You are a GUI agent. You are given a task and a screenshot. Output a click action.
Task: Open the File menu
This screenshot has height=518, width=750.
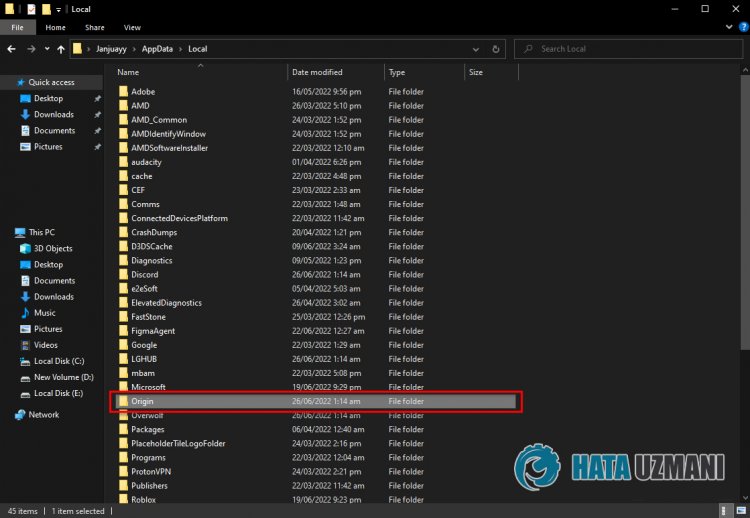[x=17, y=27]
